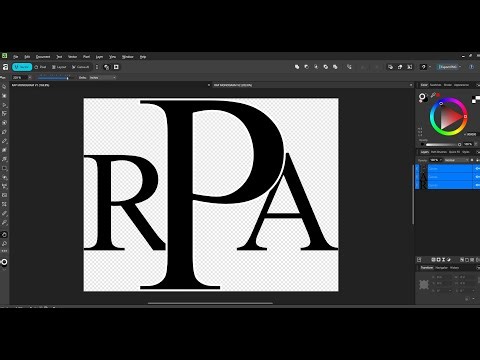Apply the Add boolean operation
The height and width of the screenshot is (360, 480).
[297, 67]
